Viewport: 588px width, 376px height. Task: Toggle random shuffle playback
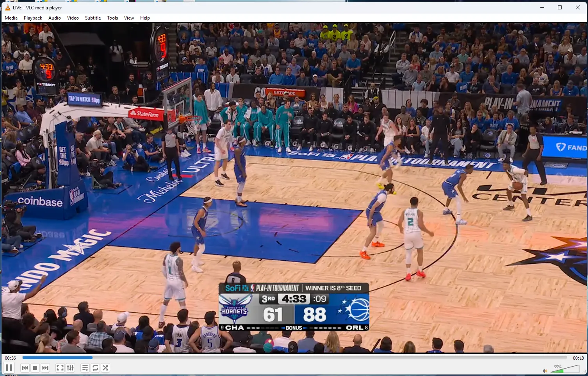pyautogui.click(x=105, y=368)
